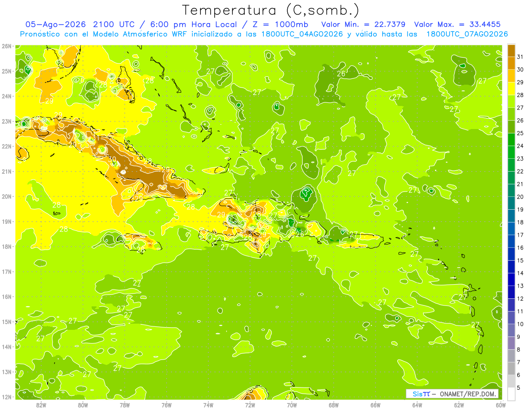Pick the teal swatch between 19 and 20
532x411 pixels.
pyautogui.click(x=511, y=203)
